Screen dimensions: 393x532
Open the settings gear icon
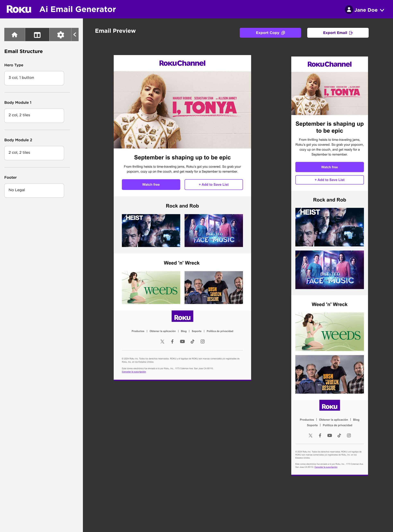tap(60, 35)
